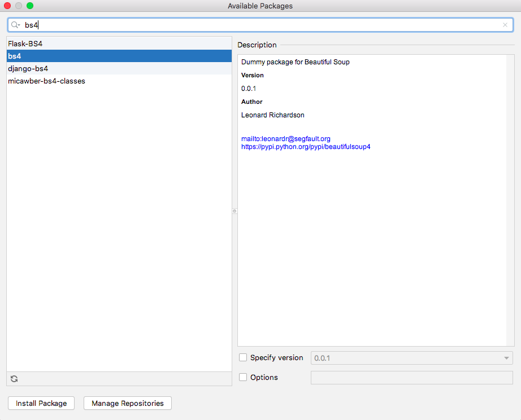Reload the package list with the refresh icon

tap(14, 379)
